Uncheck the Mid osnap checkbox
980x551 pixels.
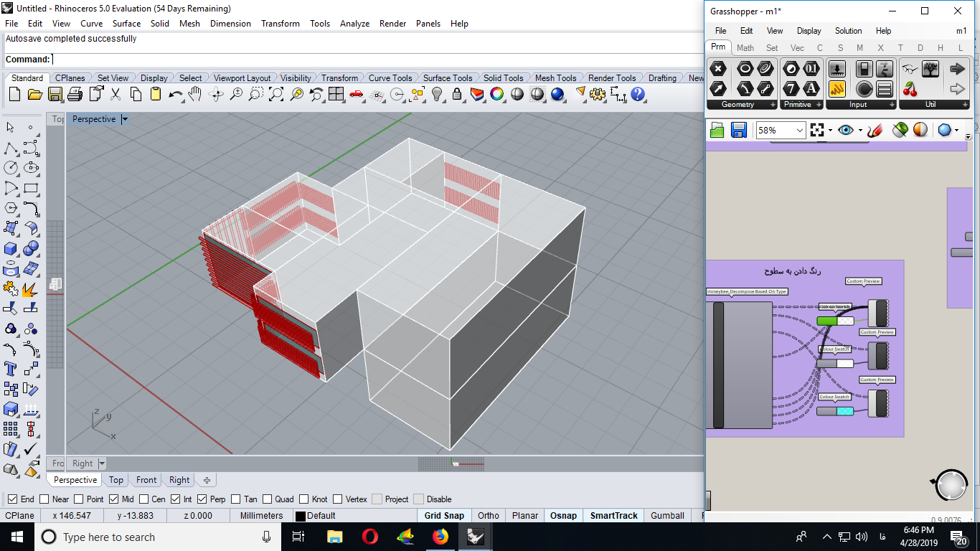113,499
